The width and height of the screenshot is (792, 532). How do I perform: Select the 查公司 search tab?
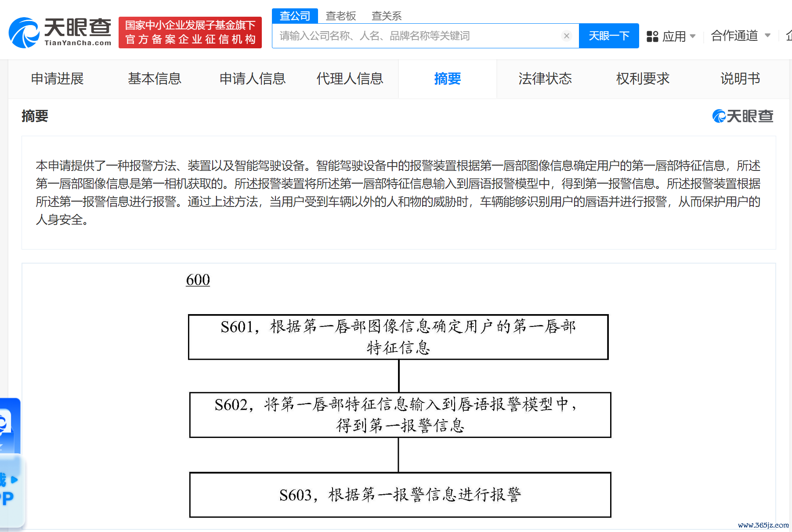click(295, 16)
